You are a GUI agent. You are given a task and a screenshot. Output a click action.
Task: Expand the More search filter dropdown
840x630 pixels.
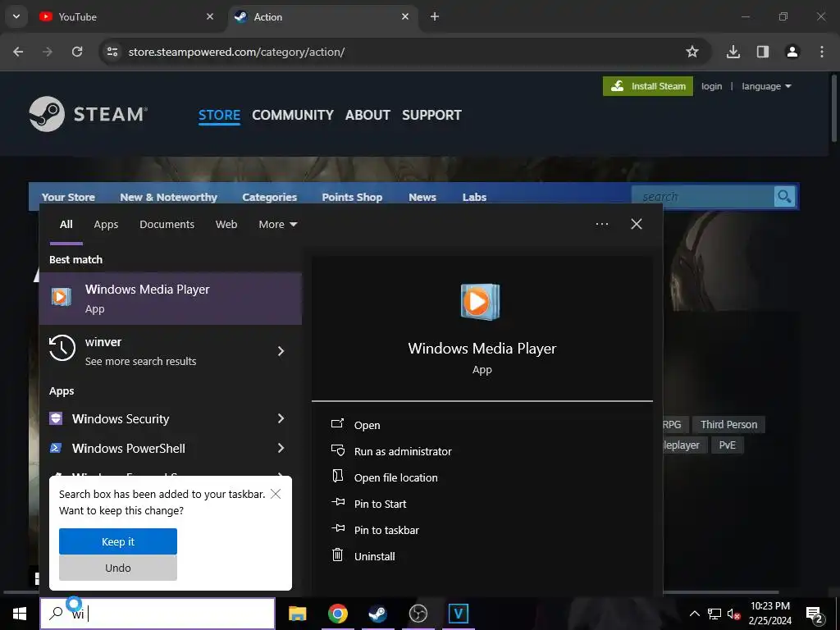pos(277,225)
